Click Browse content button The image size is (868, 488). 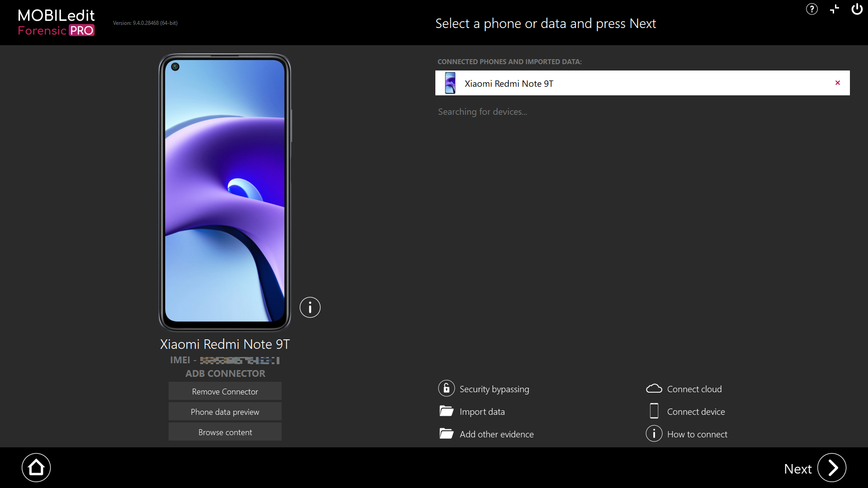225,432
